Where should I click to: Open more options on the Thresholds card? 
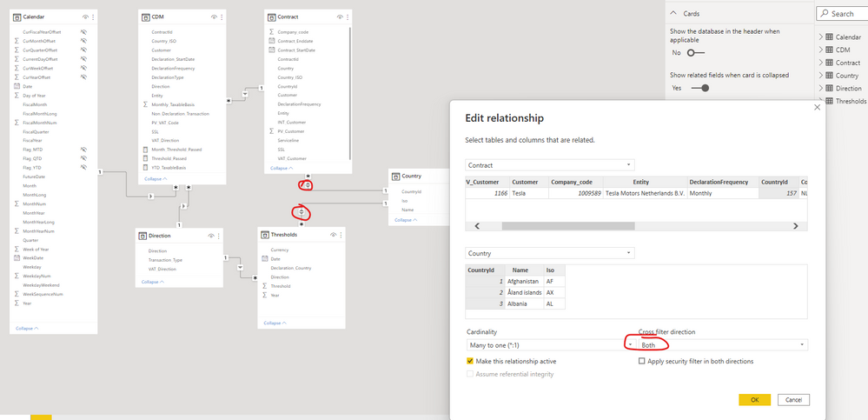coord(341,235)
